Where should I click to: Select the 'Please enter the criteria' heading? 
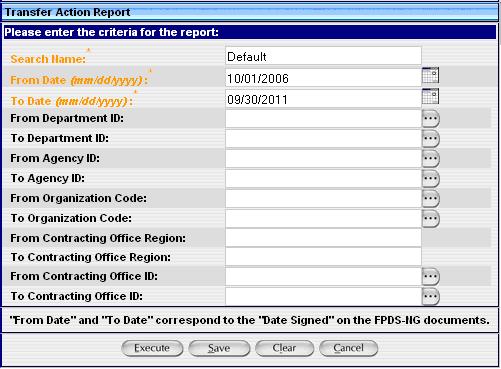[111, 32]
